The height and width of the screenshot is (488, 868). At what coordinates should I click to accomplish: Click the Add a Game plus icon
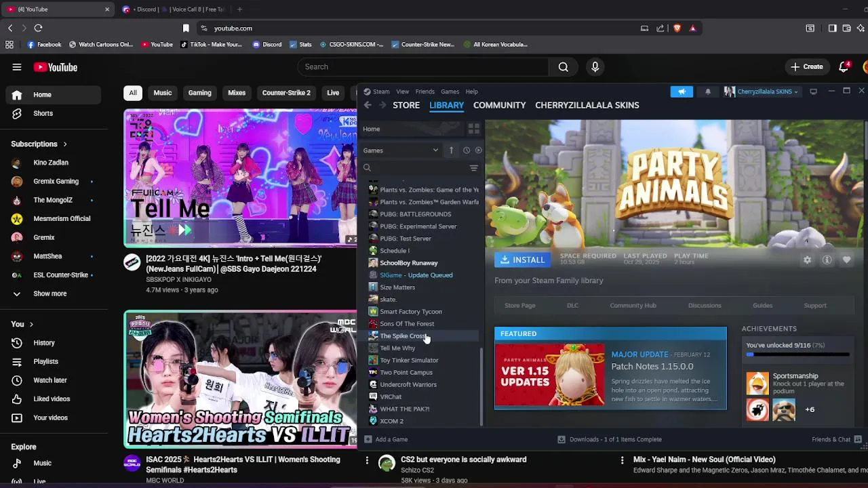pos(368,439)
